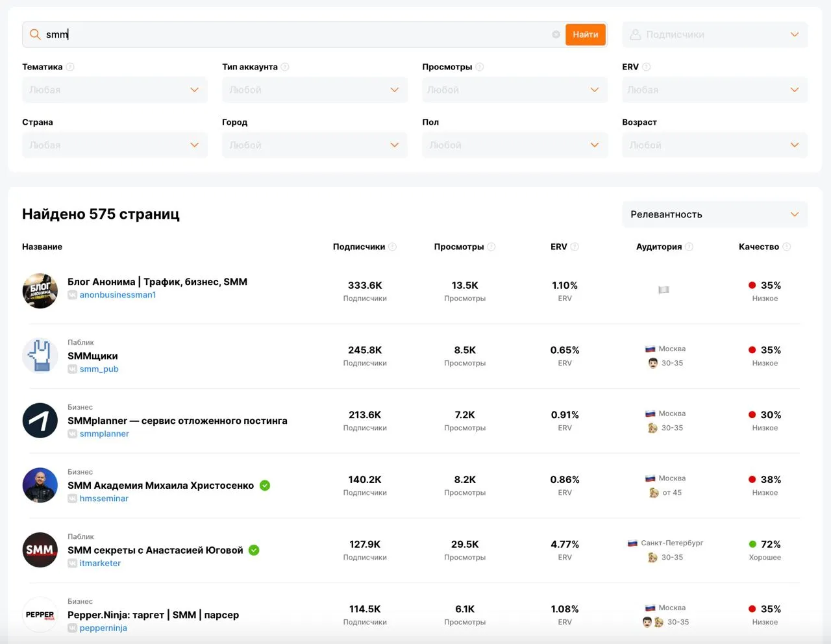Expand the Город dropdown
This screenshot has height=644, width=831.
(x=315, y=145)
